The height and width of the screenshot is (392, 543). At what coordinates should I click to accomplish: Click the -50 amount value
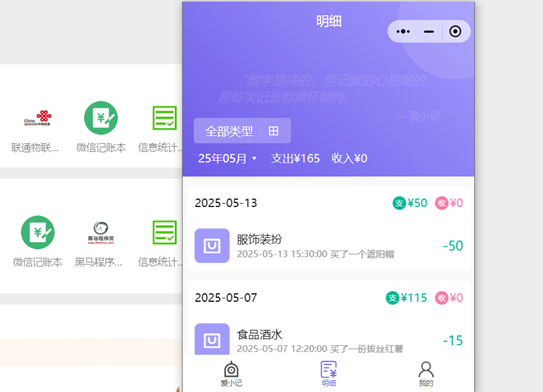click(x=453, y=246)
